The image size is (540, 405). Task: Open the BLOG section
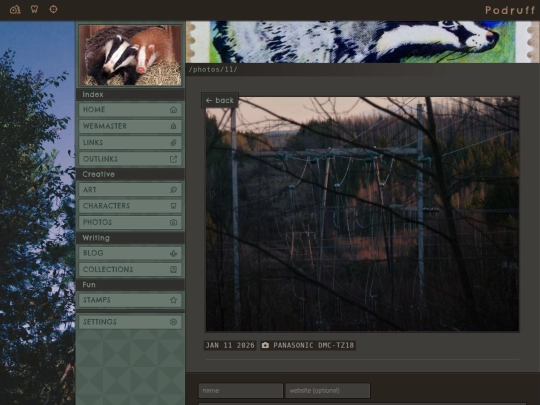(130, 253)
